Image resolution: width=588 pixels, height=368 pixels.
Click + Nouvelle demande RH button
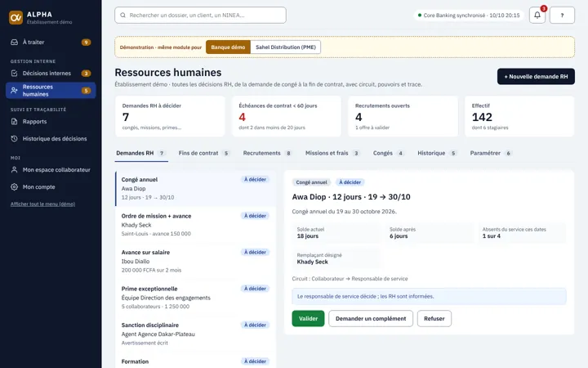point(536,77)
